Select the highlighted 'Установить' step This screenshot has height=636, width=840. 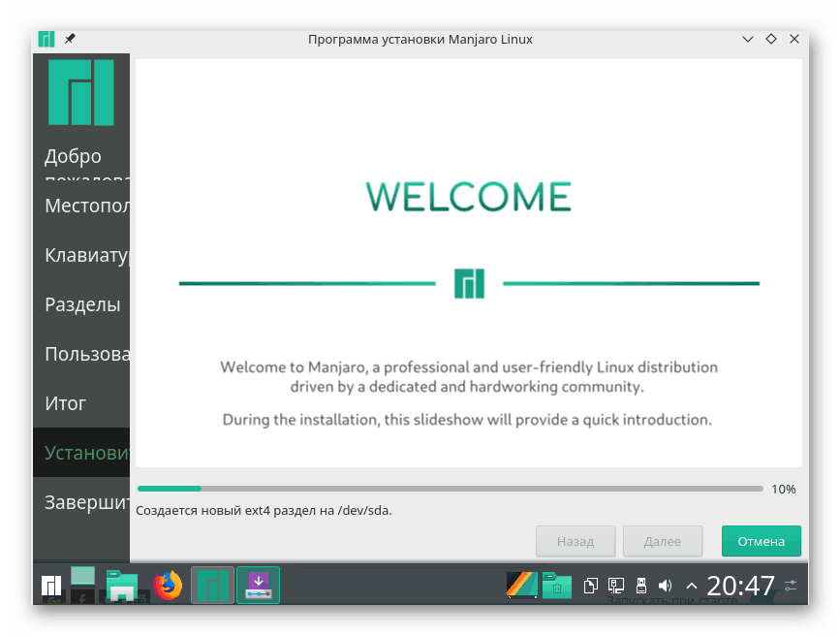point(81,453)
